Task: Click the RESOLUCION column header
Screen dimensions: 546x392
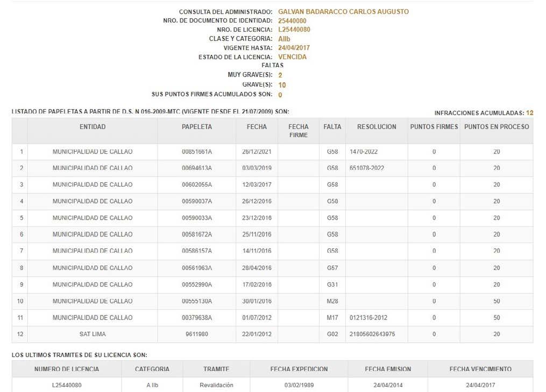Action: tap(377, 127)
